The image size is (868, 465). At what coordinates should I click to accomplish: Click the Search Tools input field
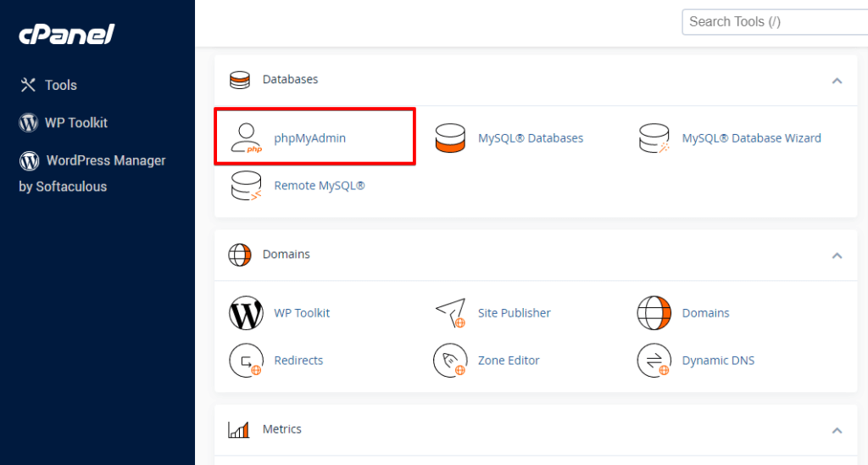(x=775, y=22)
